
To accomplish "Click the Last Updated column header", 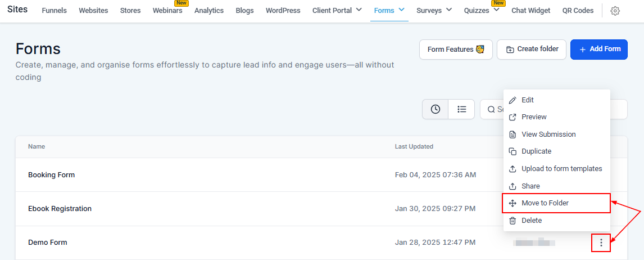I will pos(414,146).
